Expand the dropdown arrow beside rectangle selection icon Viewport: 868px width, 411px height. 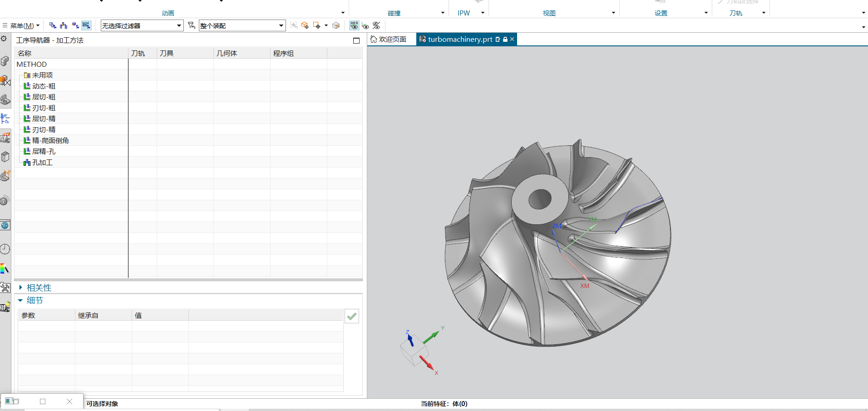coord(326,25)
